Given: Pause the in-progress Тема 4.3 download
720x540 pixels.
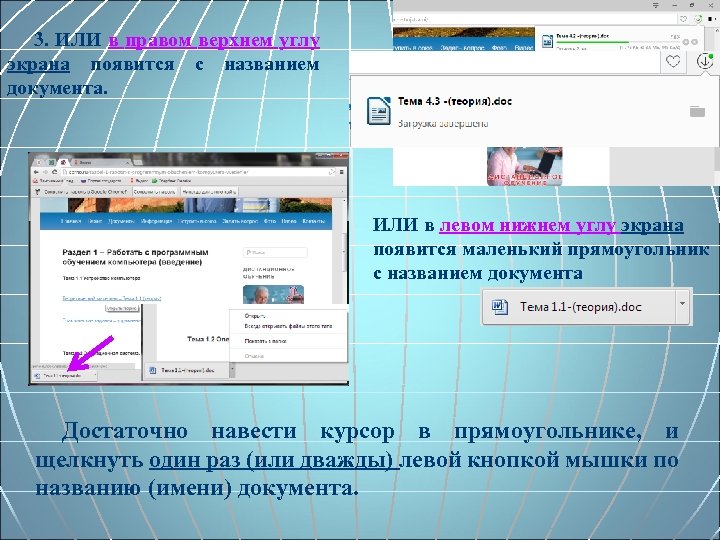Looking at the screenshot, I should pyautogui.click(x=686, y=42).
